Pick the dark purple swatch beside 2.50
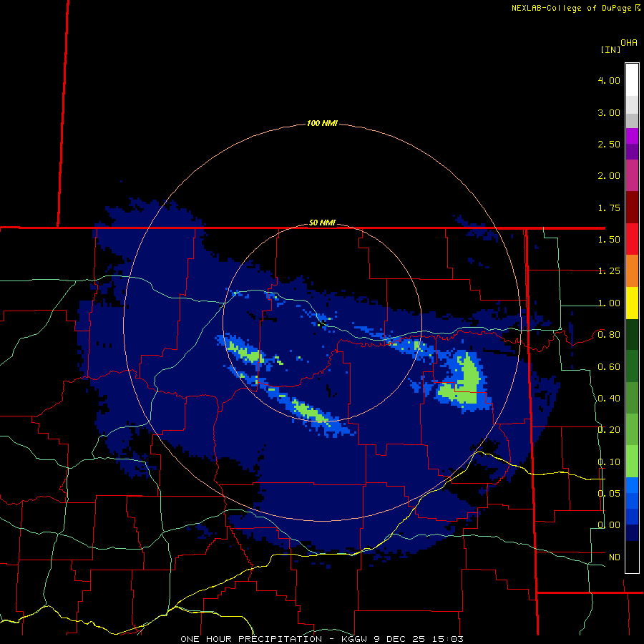This screenshot has height=644, width=644. (x=632, y=152)
